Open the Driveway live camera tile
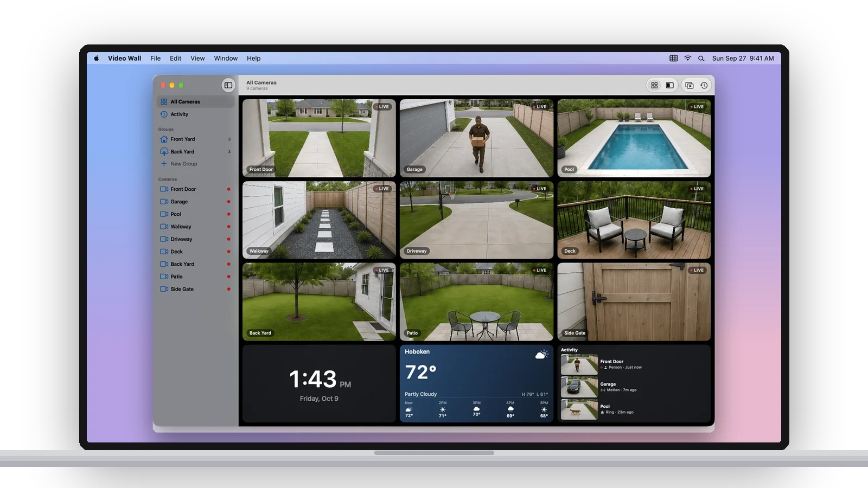The width and height of the screenshot is (868, 488). coord(476,220)
